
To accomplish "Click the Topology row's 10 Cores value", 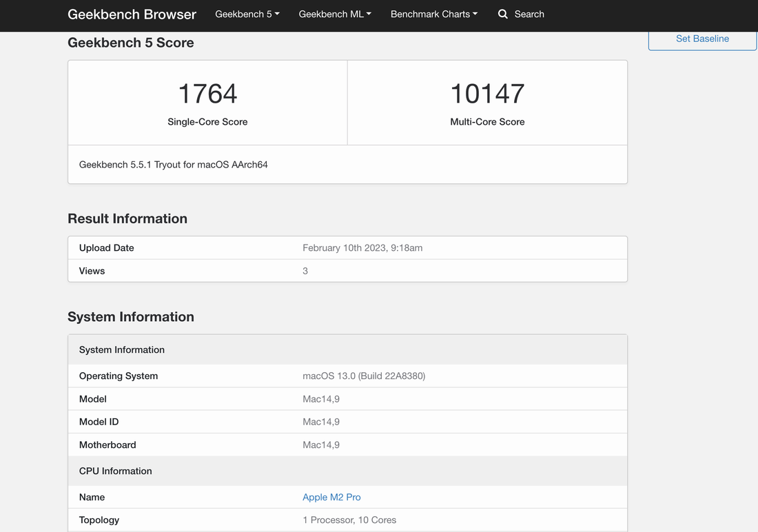I will click(x=349, y=520).
